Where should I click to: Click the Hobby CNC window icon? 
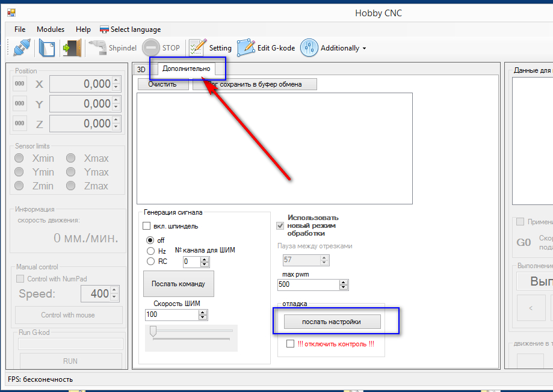tap(11, 13)
